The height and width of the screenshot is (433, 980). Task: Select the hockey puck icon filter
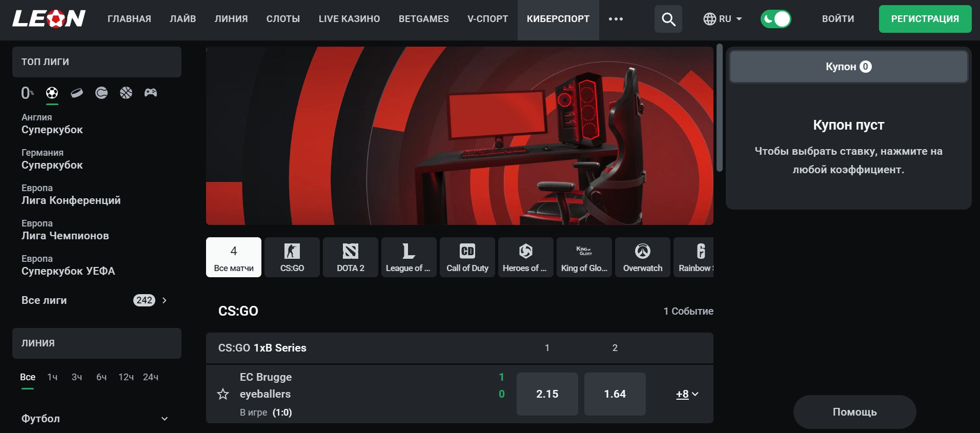(77, 93)
